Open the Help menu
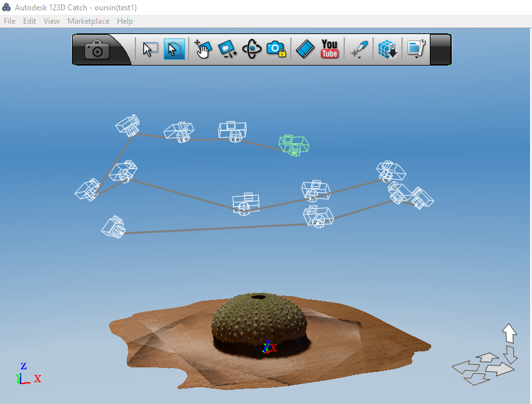532x404 pixels. tap(125, 21)
